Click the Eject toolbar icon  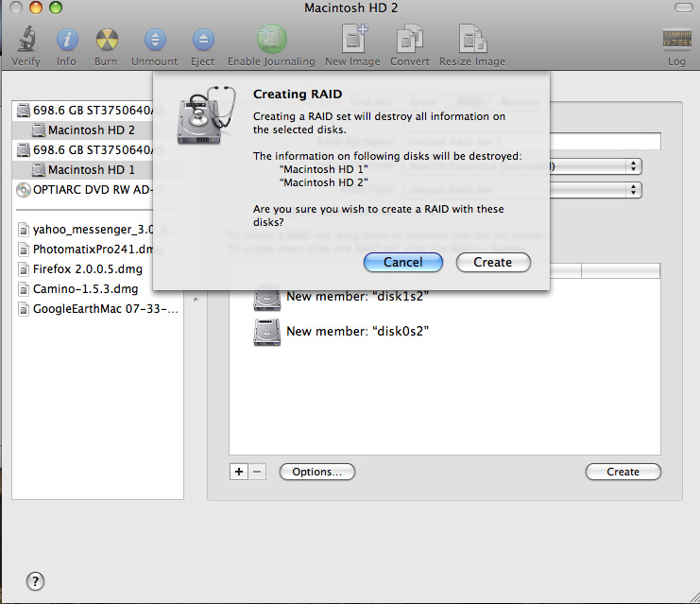[x=203, y=40]
